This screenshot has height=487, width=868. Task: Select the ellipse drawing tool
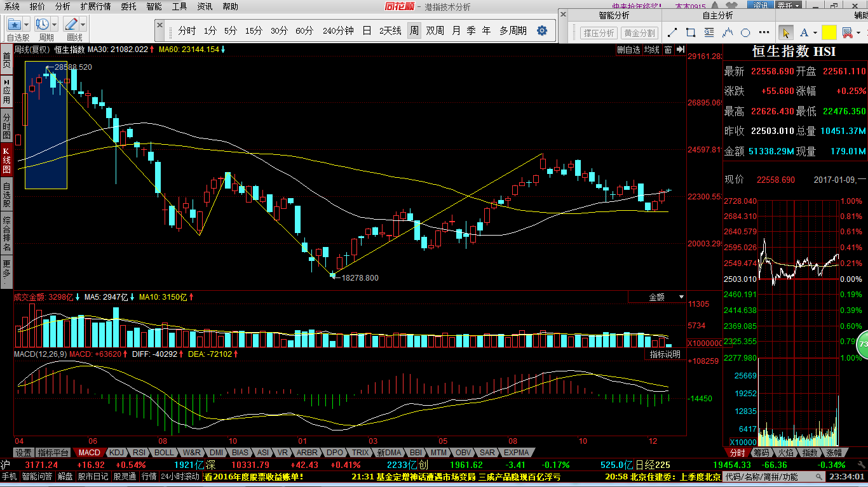746,32
